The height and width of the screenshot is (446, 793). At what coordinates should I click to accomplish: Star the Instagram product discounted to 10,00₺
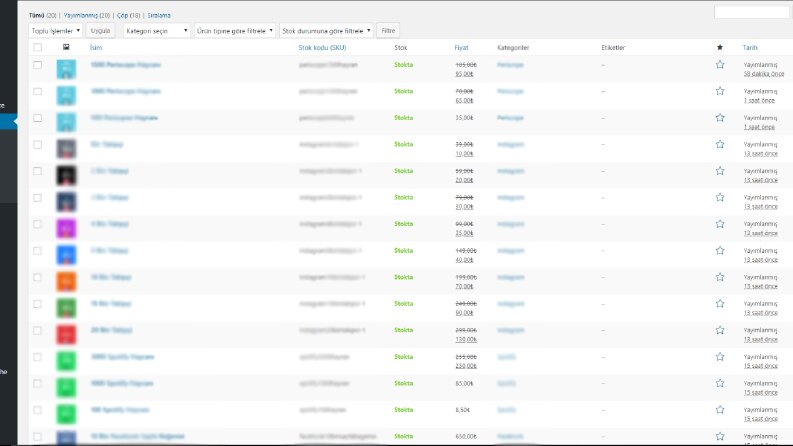[720, 144]
